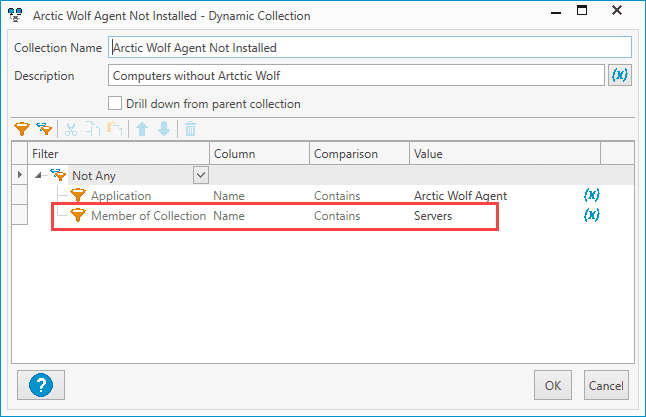The width and height of the screenshot is (646, 417).
Task: Click the OK button
Action: tap(553, 385)
